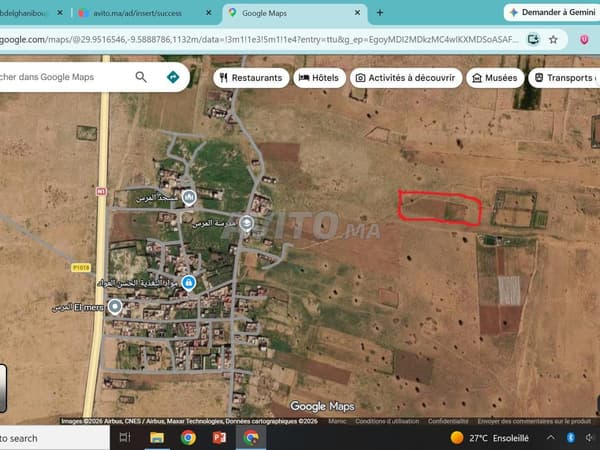Click the Demander à Gemini button

551,12
